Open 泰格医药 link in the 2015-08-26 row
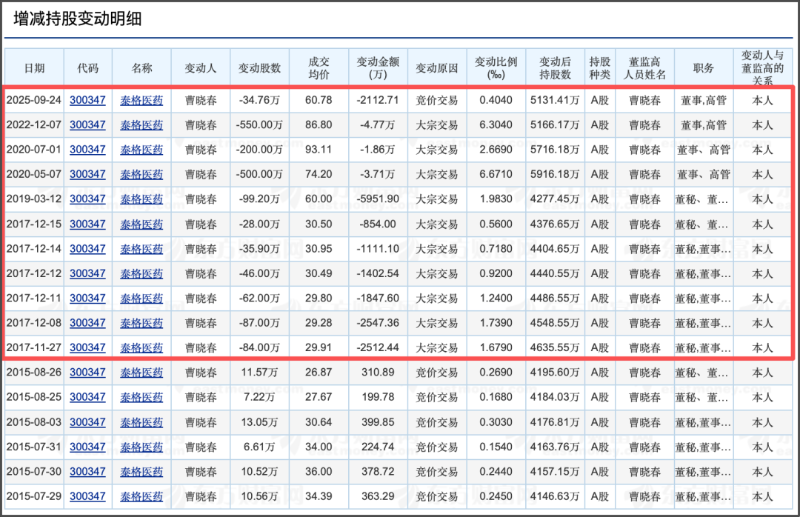The image size is (800, 517). [x=142, y=373]
